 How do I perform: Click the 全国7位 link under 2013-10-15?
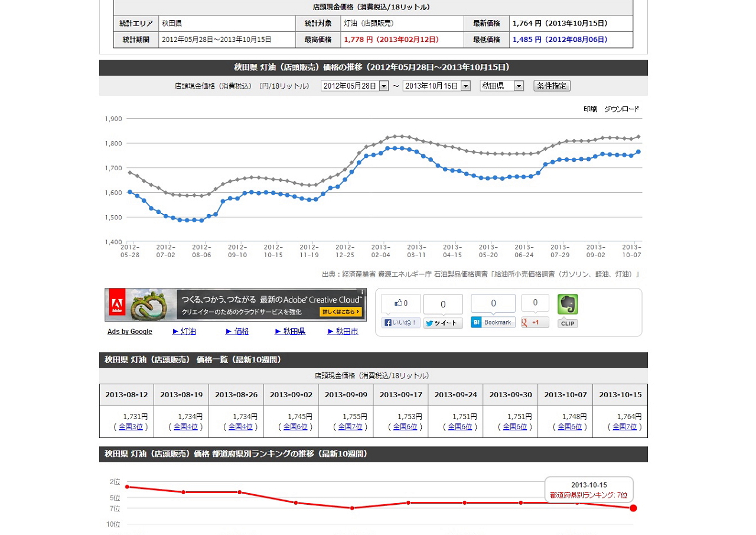pos(624,427)
